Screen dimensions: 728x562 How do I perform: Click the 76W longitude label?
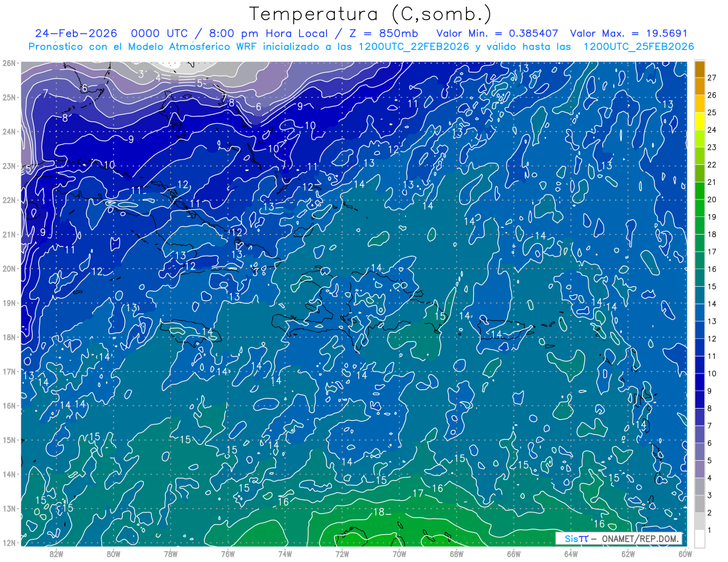click(x=227, y=554)
